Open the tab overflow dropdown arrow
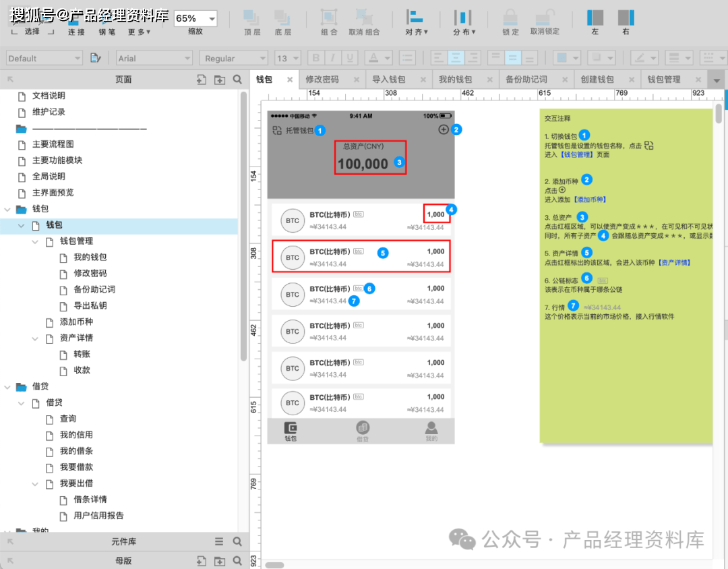This screenshot has height=569, width=728. [717, 80]
